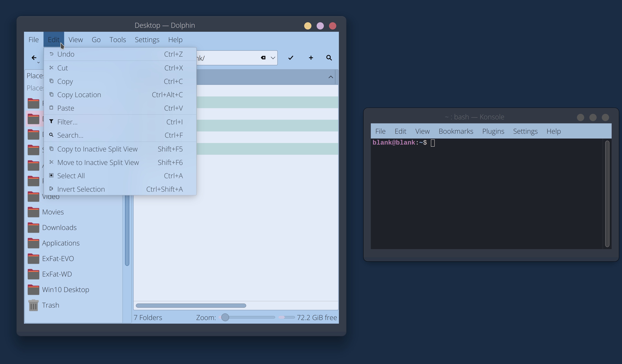Click the Applications folder icon

[x=33, y=243]
